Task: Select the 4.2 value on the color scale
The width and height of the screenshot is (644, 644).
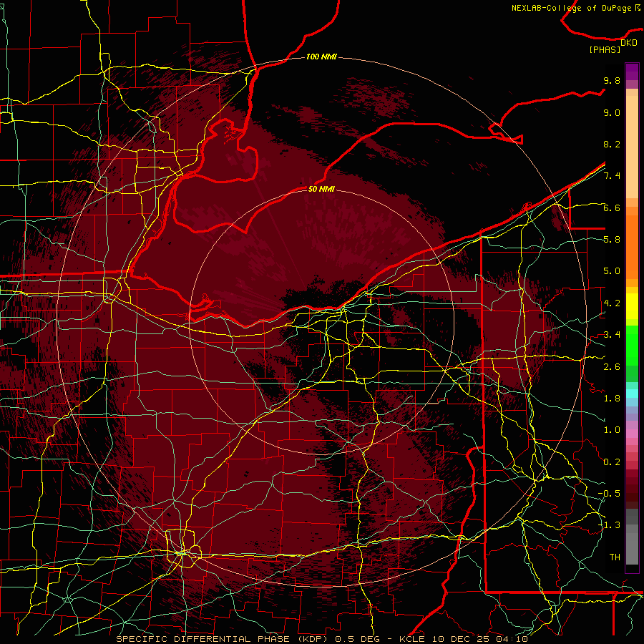Action: [612, 303]
